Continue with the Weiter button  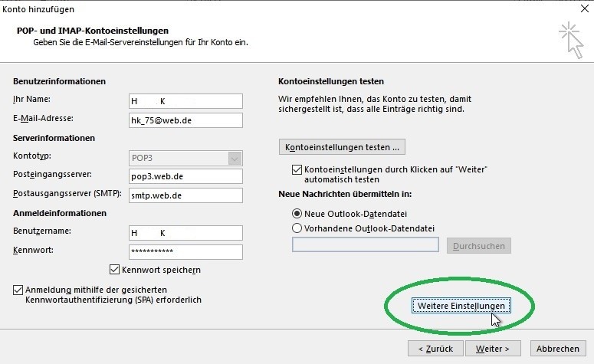[493, 349]
